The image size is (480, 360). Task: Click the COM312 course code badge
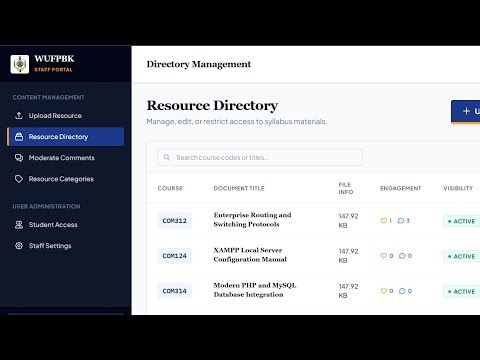pos(174,221)
